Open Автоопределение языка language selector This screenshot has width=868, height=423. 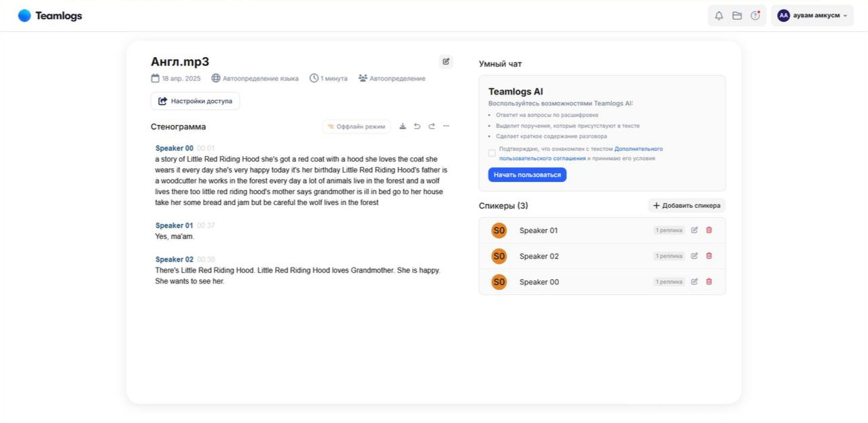coord(255,79)
